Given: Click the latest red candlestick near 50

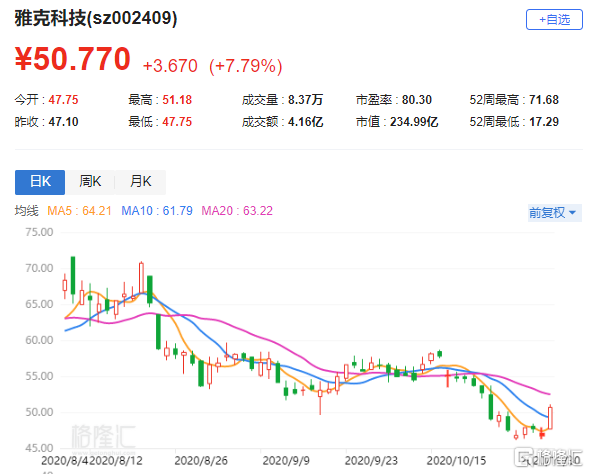Looking at the screenshot, I should point(550,418).
